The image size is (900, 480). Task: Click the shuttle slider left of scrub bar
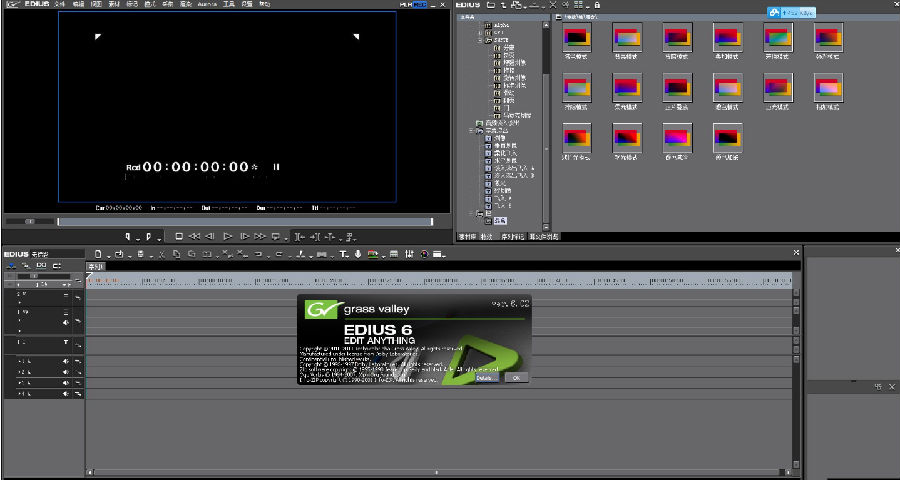coord(30,222)
